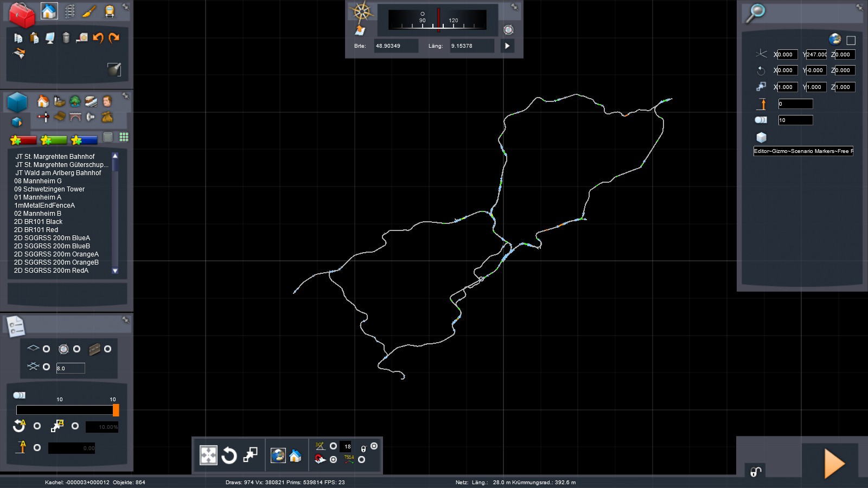Click the green favourites star filter

tap(54, 140)
